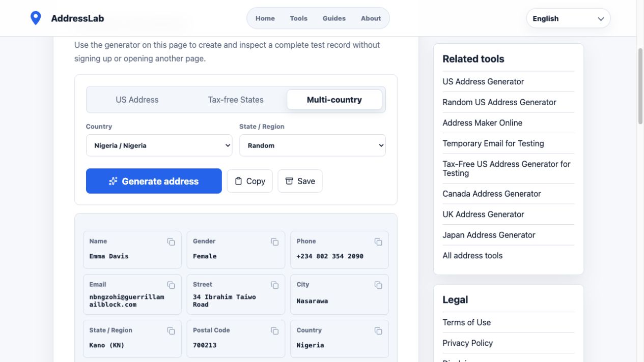Click the Copy button
The width and height of the screenshot is (644, 362).
[x=250, y=181]
